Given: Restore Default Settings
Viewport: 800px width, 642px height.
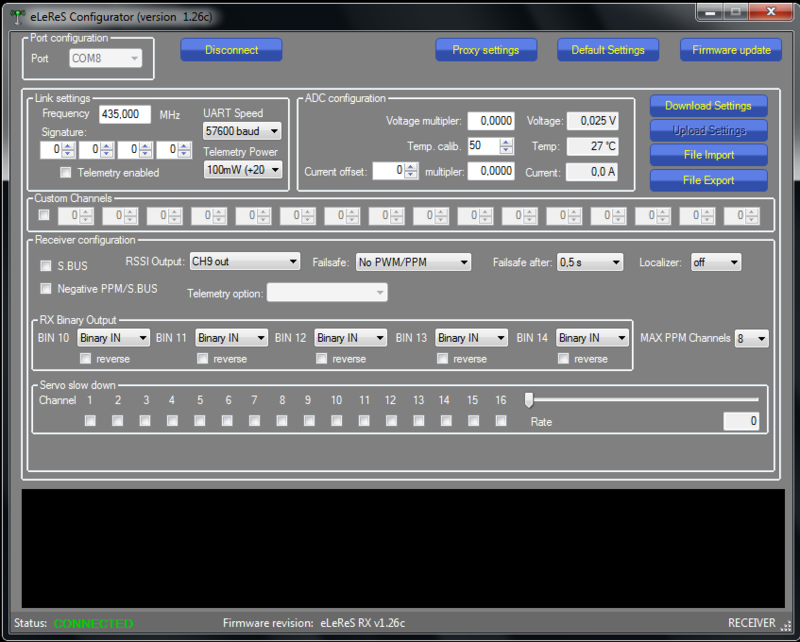Looking at the screenshot, I should coord(608,50).
